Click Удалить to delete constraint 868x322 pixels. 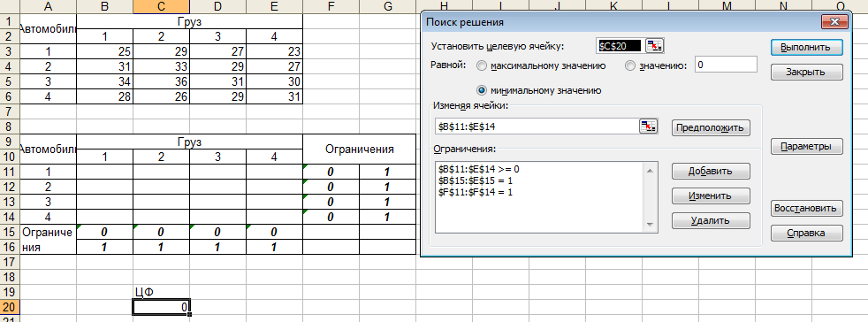[711, 220]
